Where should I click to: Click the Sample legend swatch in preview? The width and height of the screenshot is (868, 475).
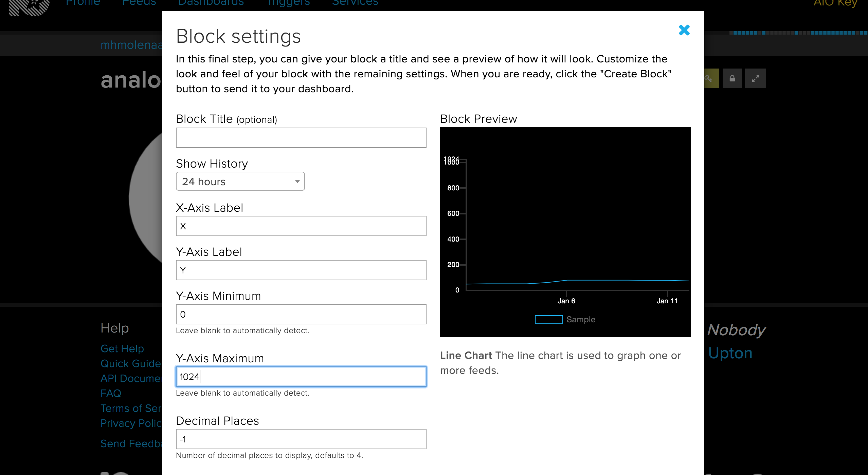[x=549, y=320]
